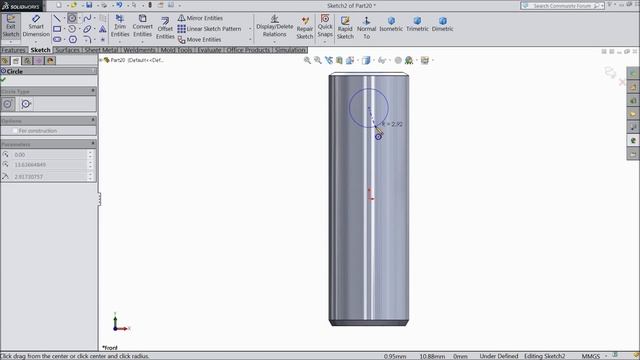Image resolution: width=640 pixels, height=360 pixels.
Task: Click Repair Sketch tool
Action: (304, 28)
